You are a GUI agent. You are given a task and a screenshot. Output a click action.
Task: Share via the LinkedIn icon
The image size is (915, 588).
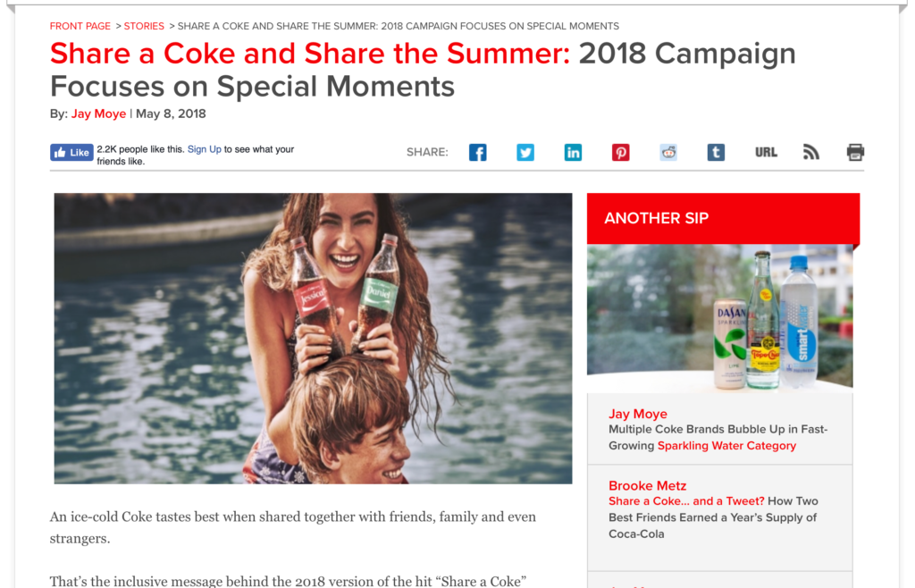pos(573,153)
